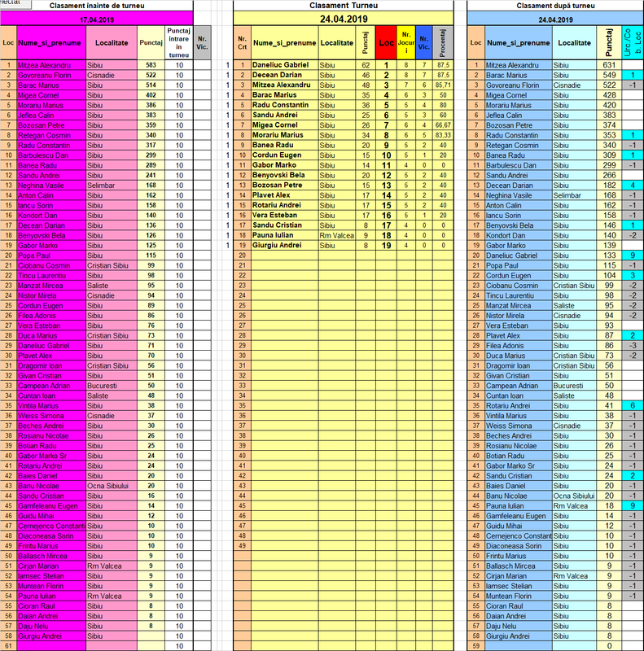Select rank change 6 beside Rotariu Andrei

click(x=633, y=405)
